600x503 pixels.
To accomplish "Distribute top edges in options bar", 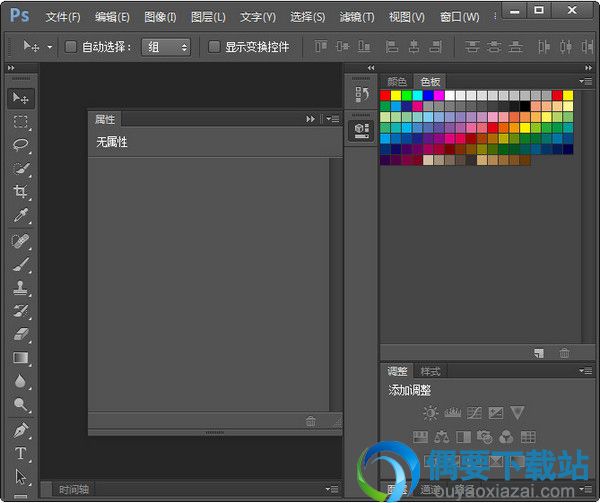I will point(472,47).
